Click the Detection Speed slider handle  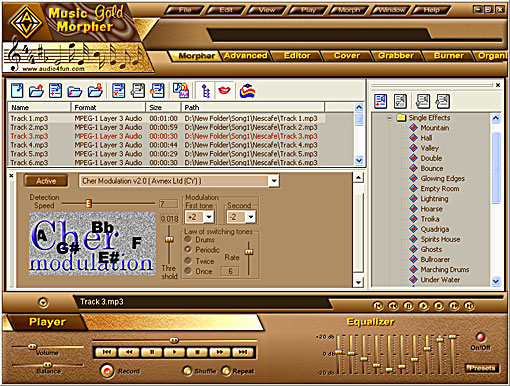click(89, 203)
